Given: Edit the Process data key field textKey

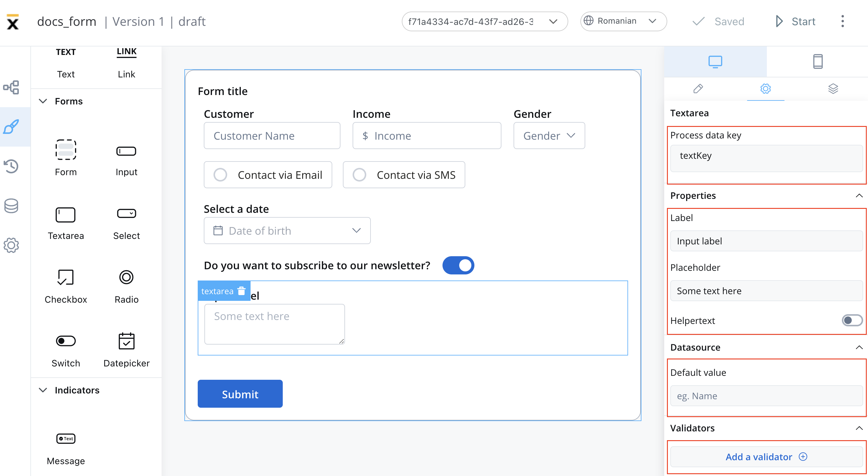Looking at the screenshot, I should 766,158.
